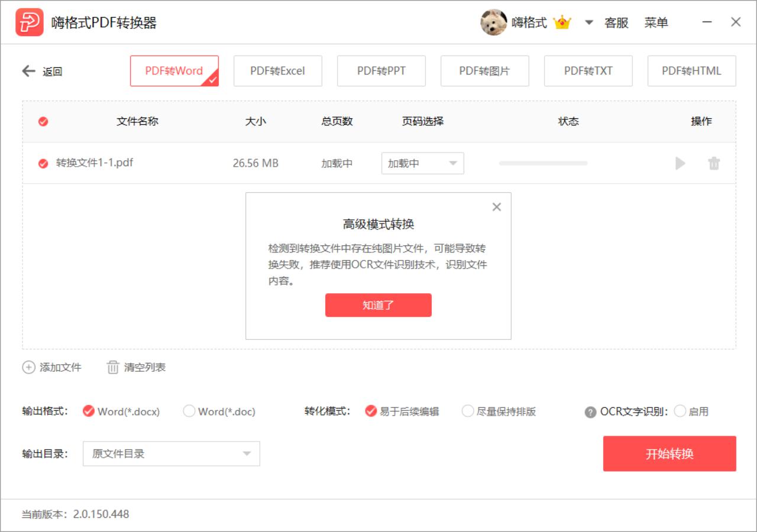Click the user avatar picture in the title bar

coord(493,22)
